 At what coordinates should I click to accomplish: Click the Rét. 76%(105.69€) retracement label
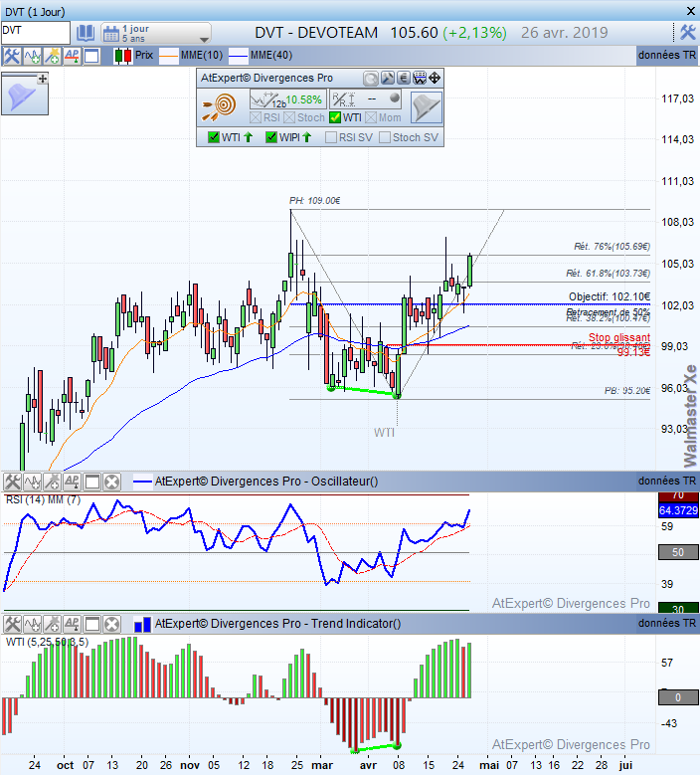(x=612, y=246)
